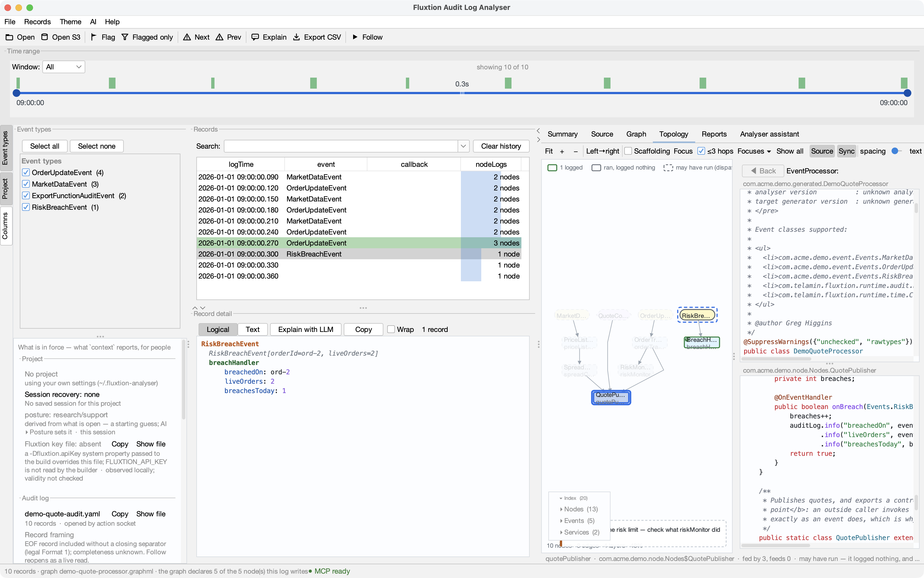
Task: Select the faded MarketD... topology node
Action: (571, 315)
